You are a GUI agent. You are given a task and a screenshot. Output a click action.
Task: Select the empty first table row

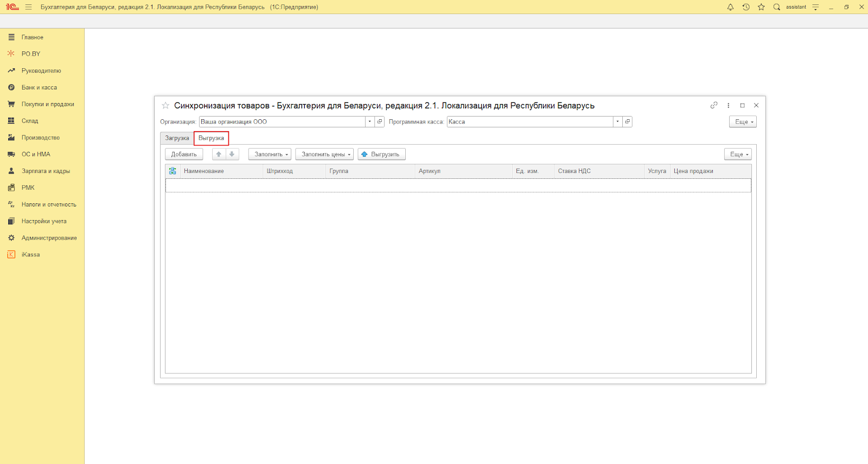click(x=458, y=185)
